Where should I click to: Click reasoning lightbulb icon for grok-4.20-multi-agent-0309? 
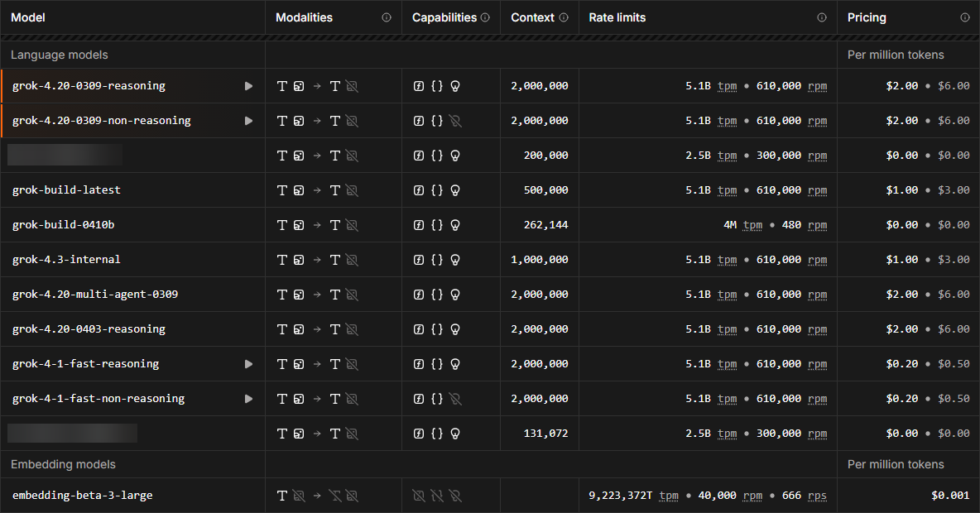455,295
